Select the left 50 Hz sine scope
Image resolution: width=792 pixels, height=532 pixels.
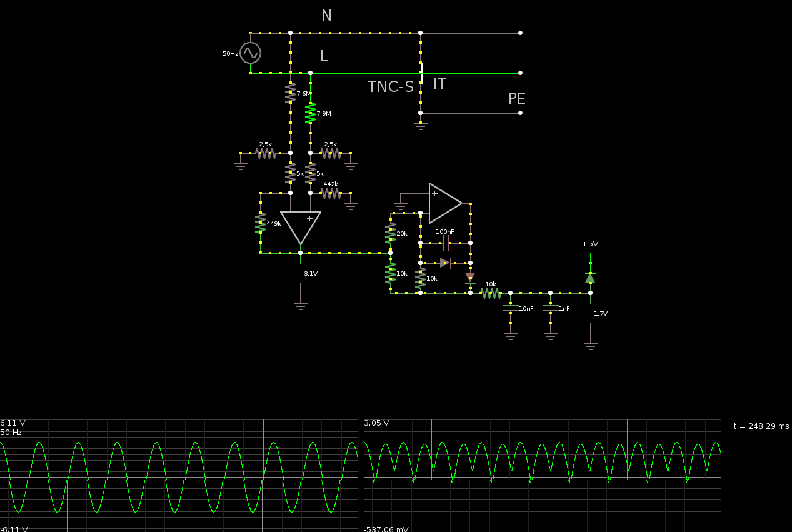179,476
